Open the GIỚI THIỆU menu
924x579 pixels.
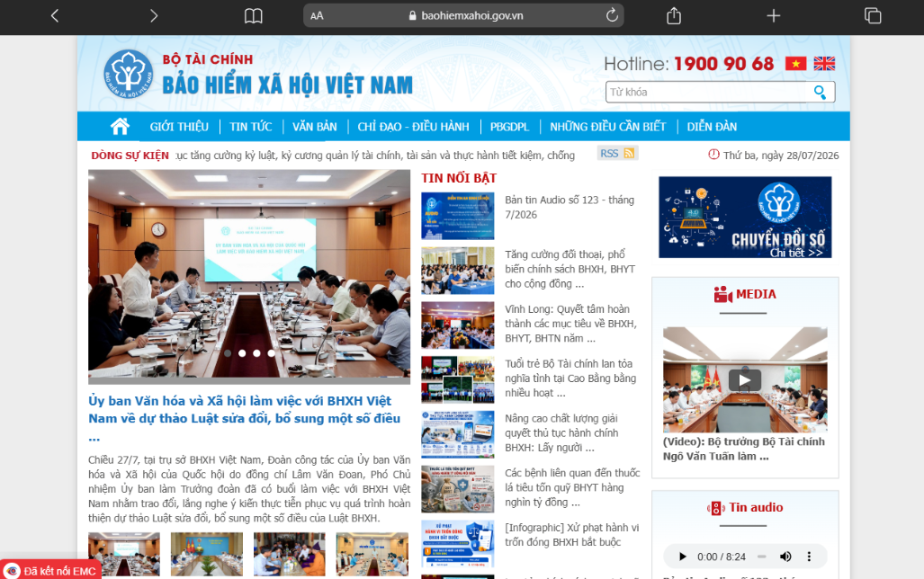coord(179,127)
